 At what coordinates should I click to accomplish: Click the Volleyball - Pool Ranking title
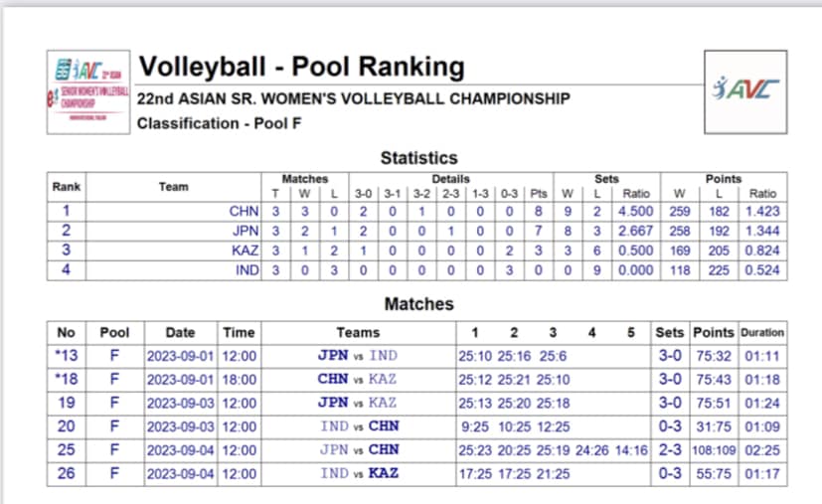(x=301, y=67)
